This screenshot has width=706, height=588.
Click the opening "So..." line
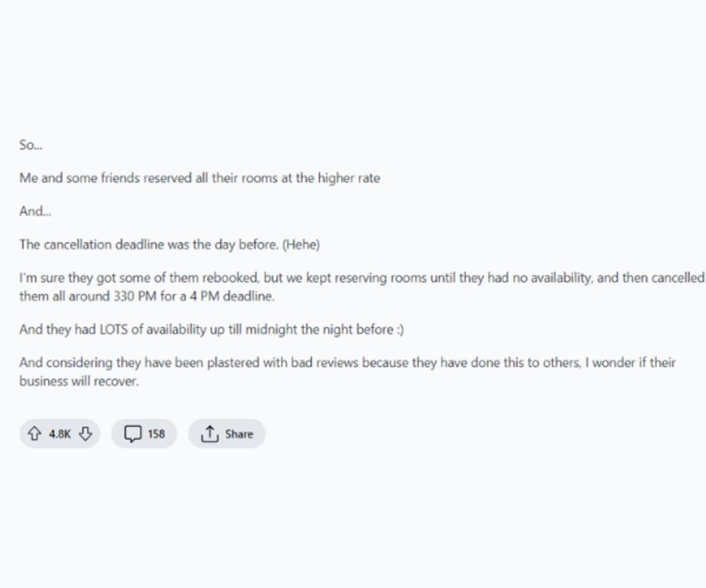(31, 145)
